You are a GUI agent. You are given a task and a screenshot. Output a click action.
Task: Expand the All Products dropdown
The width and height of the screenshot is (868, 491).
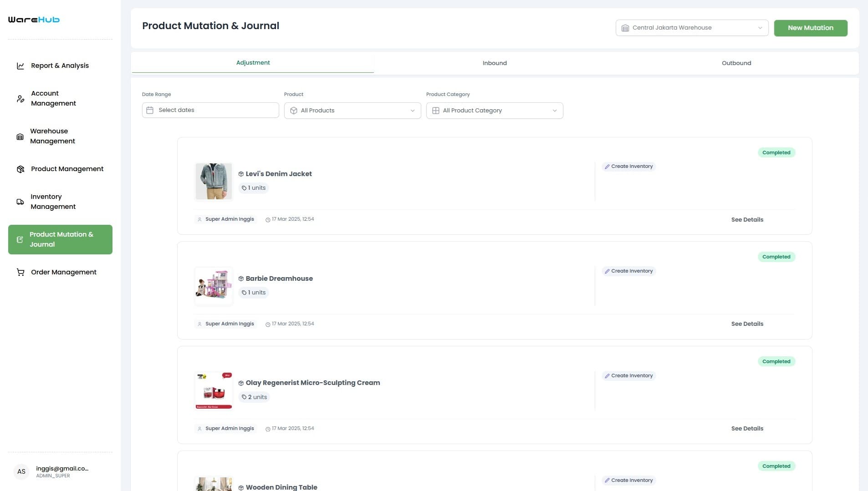352,110
